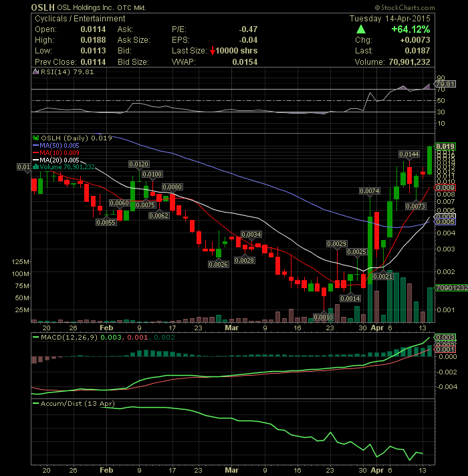Click the Tuesday 14-Apr-2015 date
Viewport: 468px width, 476px height.
390,19
